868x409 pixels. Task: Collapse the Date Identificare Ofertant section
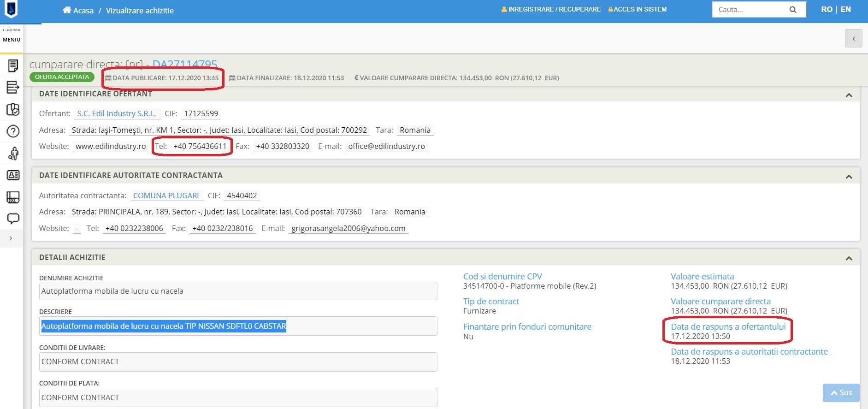click(849, 95)
